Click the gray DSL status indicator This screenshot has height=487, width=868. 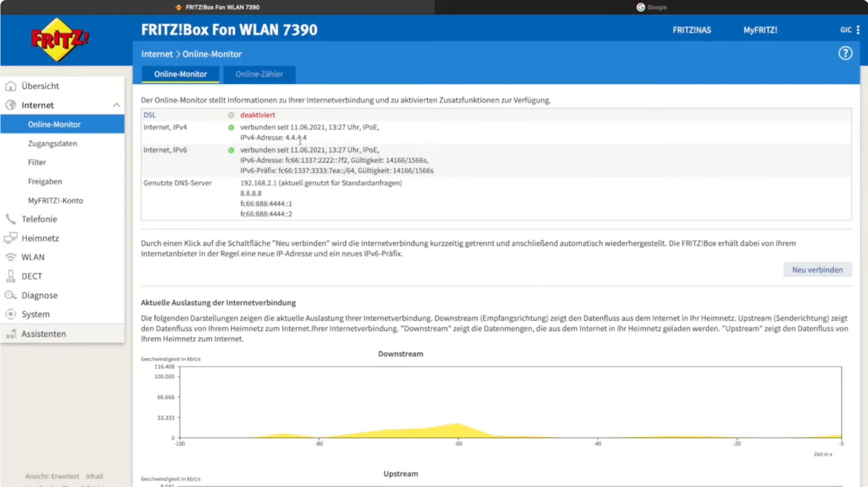[x=231, y=115]
